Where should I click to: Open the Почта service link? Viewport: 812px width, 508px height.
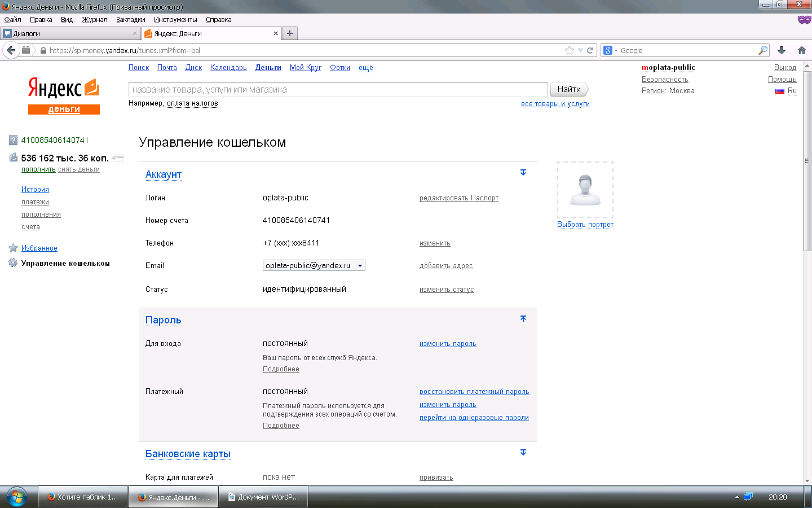167,68
